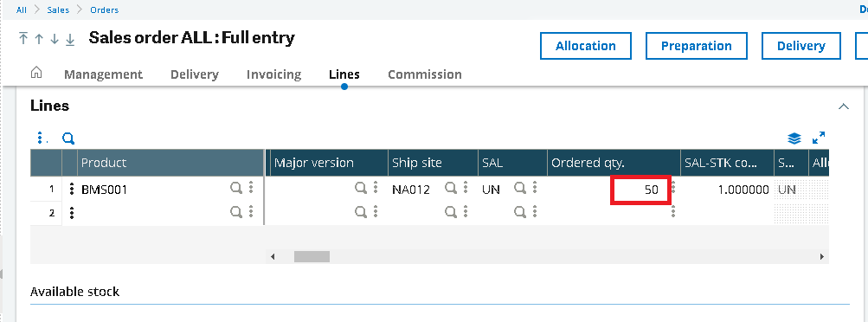Click the Preparation button

pos(697,46)
